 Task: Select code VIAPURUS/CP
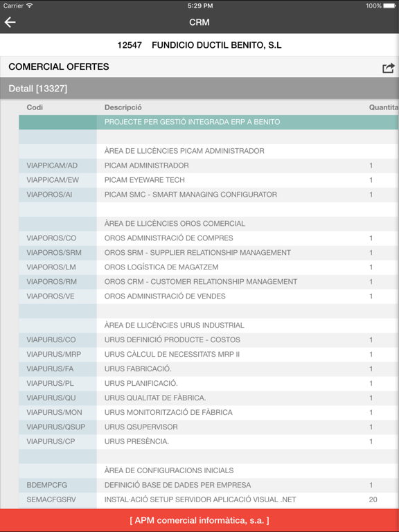51,442
